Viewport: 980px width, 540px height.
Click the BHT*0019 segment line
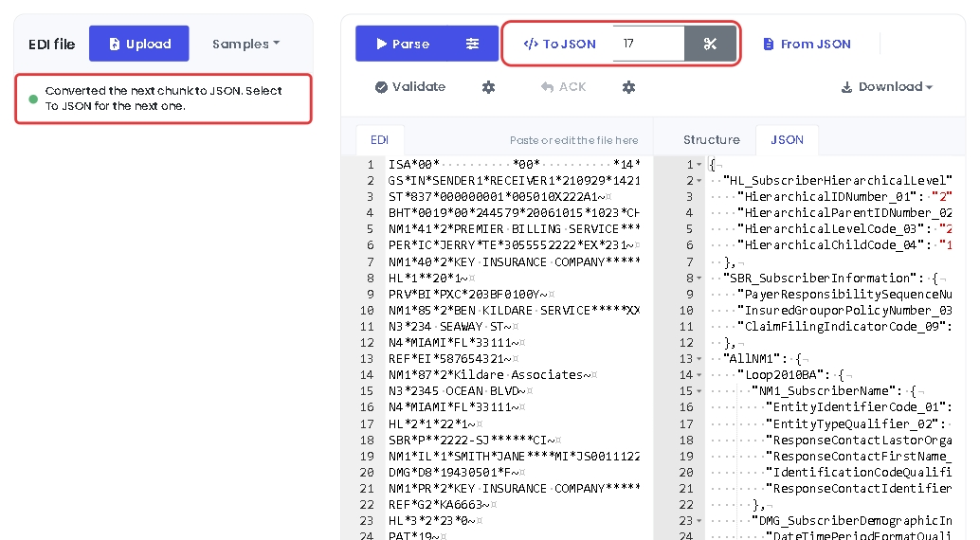point(514,213)
